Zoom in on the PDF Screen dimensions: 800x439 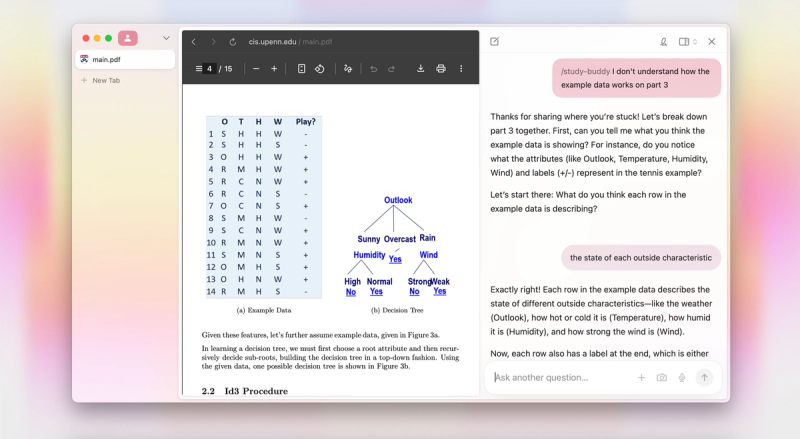pyautogui.click(x=274, y=68)
